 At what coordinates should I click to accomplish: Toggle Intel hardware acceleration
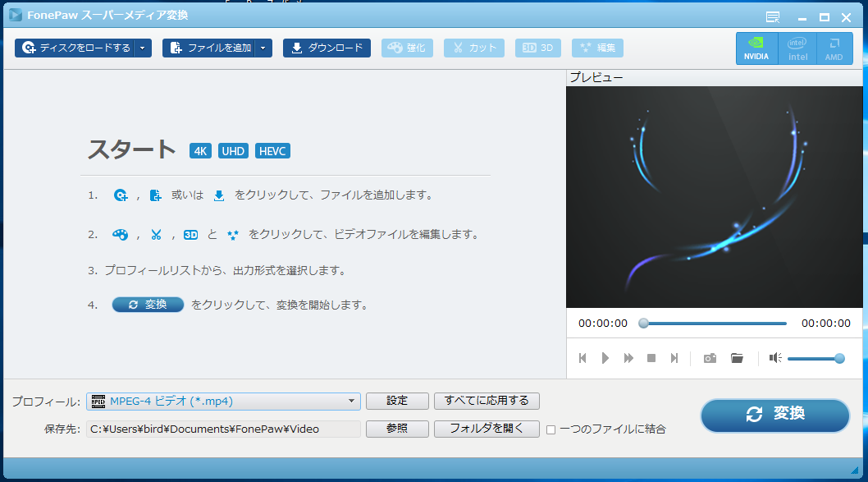tap(797, 48)
